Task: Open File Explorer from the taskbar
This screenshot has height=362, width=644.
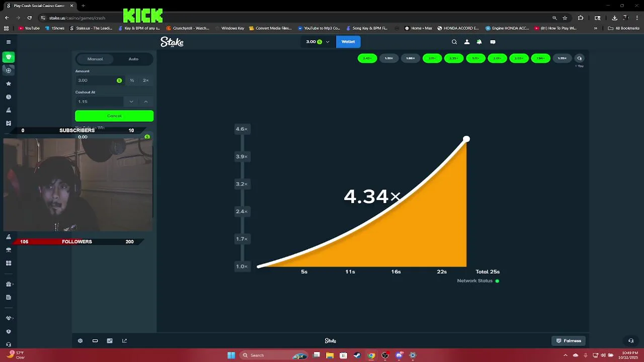Action: [x=330, y=355]
